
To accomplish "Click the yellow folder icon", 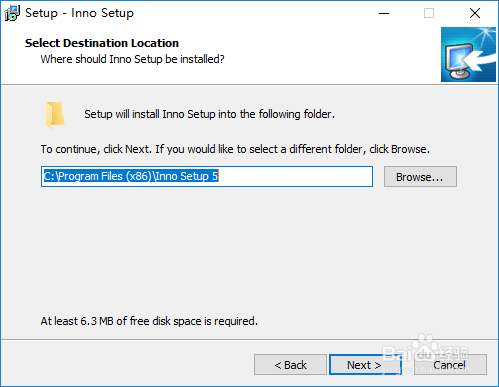I will 55,115.
